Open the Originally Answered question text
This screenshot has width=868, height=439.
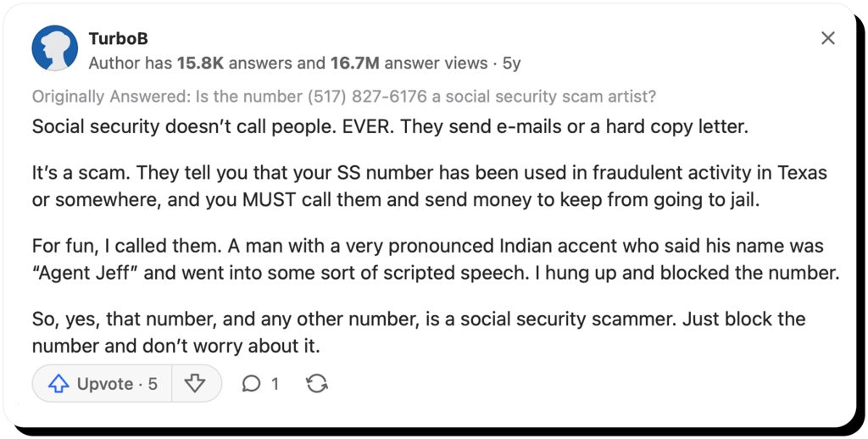point(343,97)
